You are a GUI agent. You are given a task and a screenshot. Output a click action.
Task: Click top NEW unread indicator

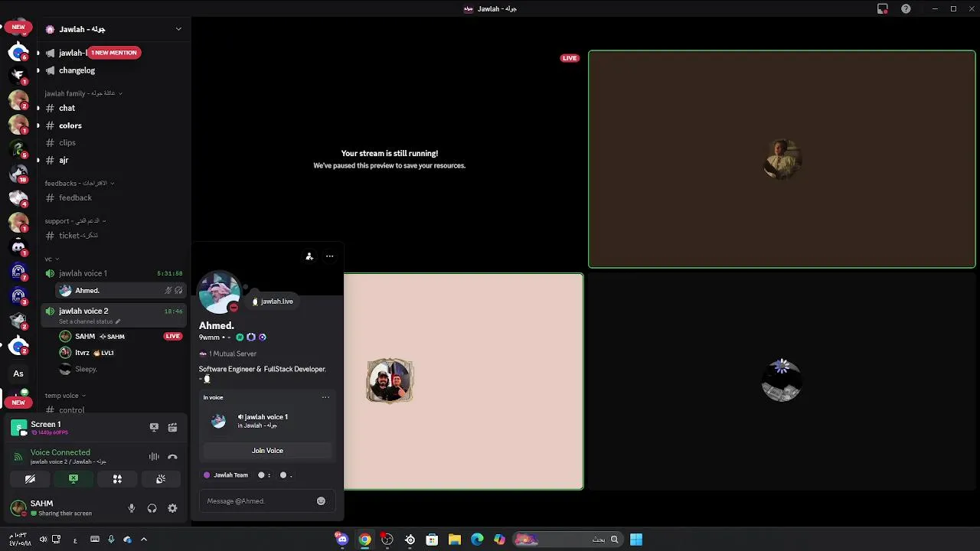[x=18, y=27]
